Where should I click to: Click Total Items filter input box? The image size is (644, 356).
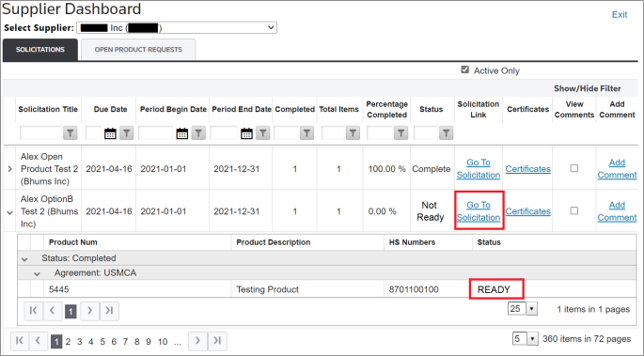(x=333, y=132)
